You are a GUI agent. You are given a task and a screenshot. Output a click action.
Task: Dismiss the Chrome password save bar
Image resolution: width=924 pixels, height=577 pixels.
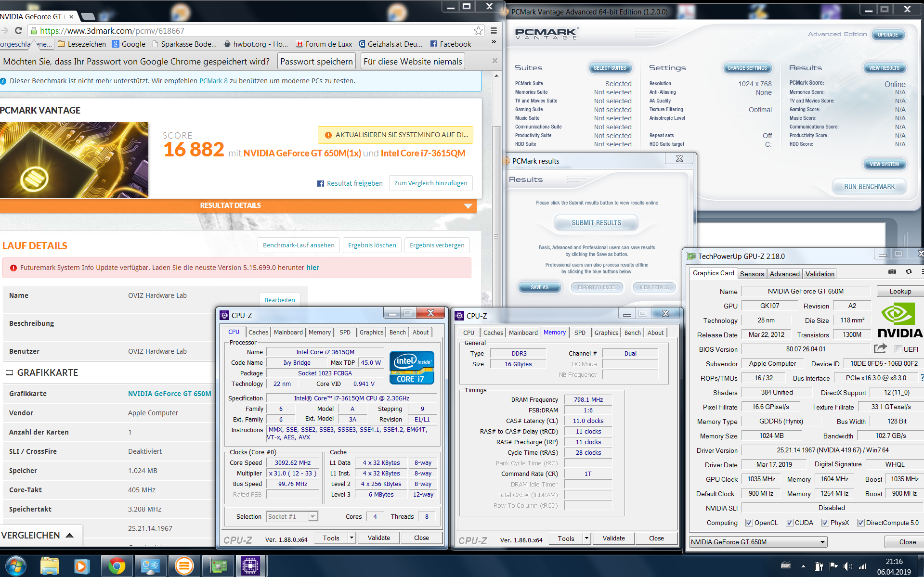pyautogui.click(x=495, y=61)
